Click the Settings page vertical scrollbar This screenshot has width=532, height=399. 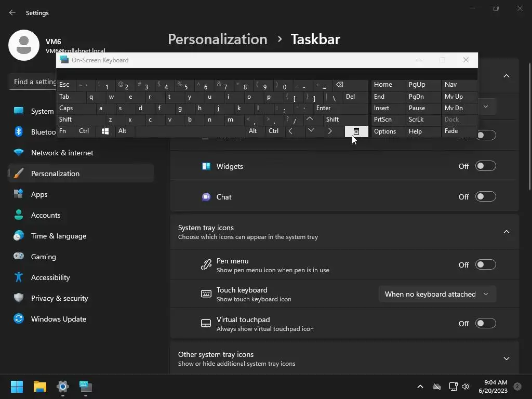(529, 127)
